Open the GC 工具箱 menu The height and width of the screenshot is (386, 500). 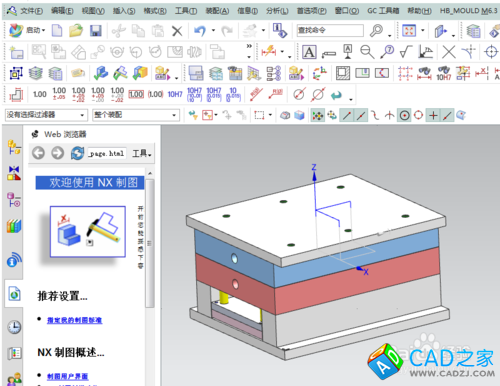click(x=383, y=11)
